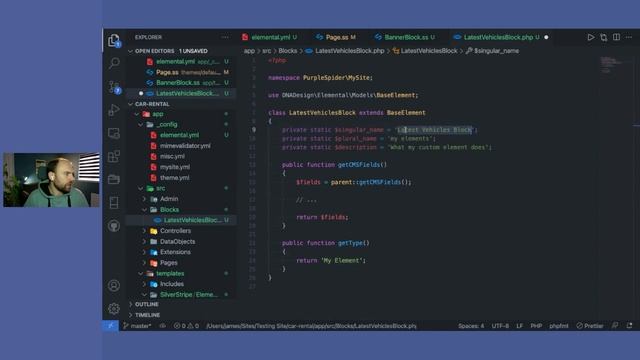Open elemental.yml in Open Editors list
640x360 pixels.
[x=182, y=62]
